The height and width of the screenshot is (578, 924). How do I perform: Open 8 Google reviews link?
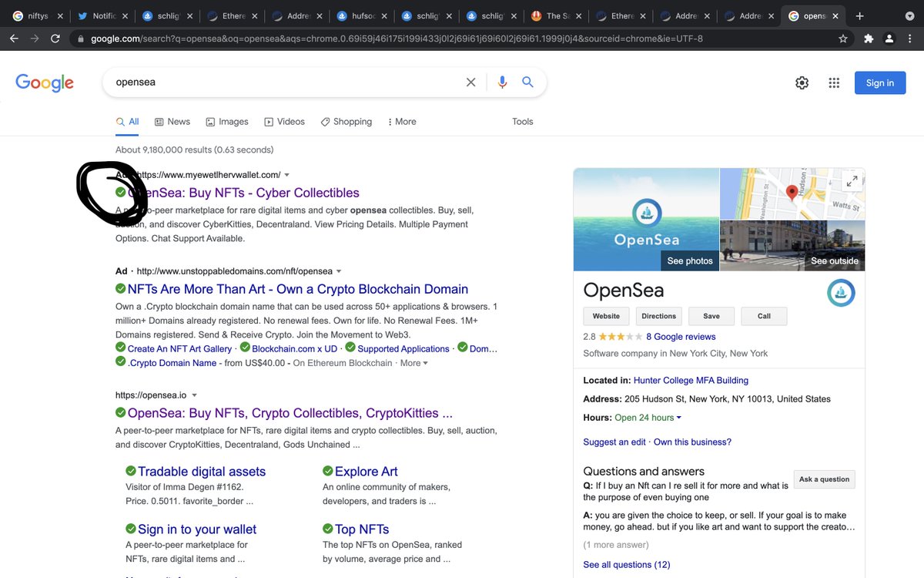click(x=681, y=337)
